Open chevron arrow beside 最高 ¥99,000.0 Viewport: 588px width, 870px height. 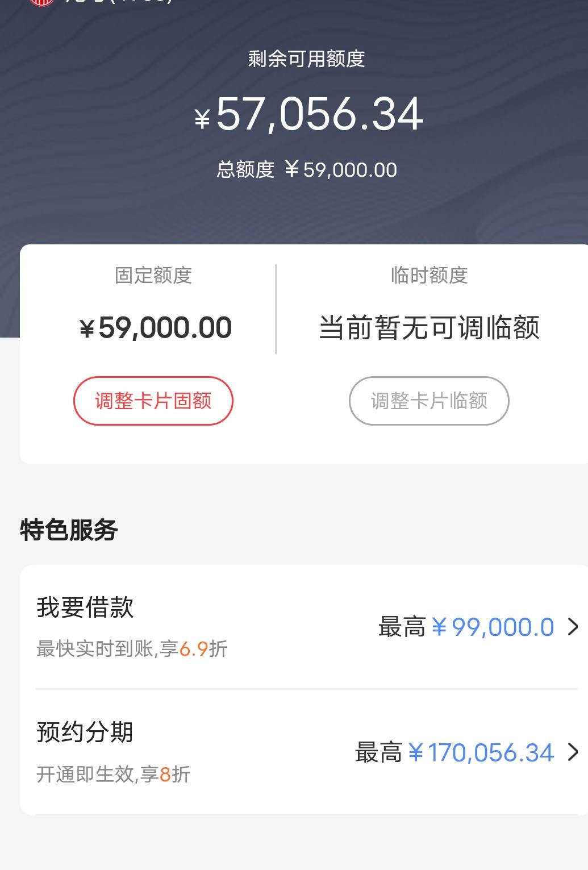pos(573,627)
